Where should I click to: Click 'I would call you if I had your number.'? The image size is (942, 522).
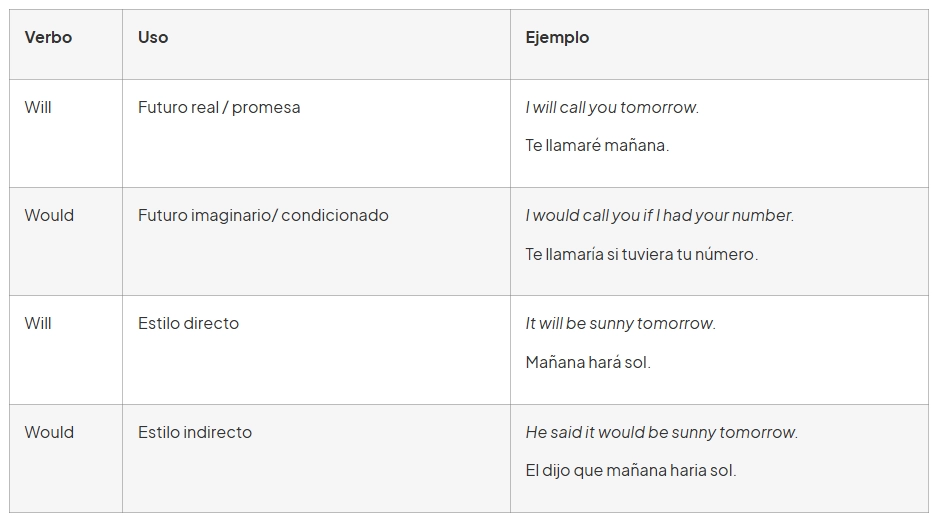[659, 215]
